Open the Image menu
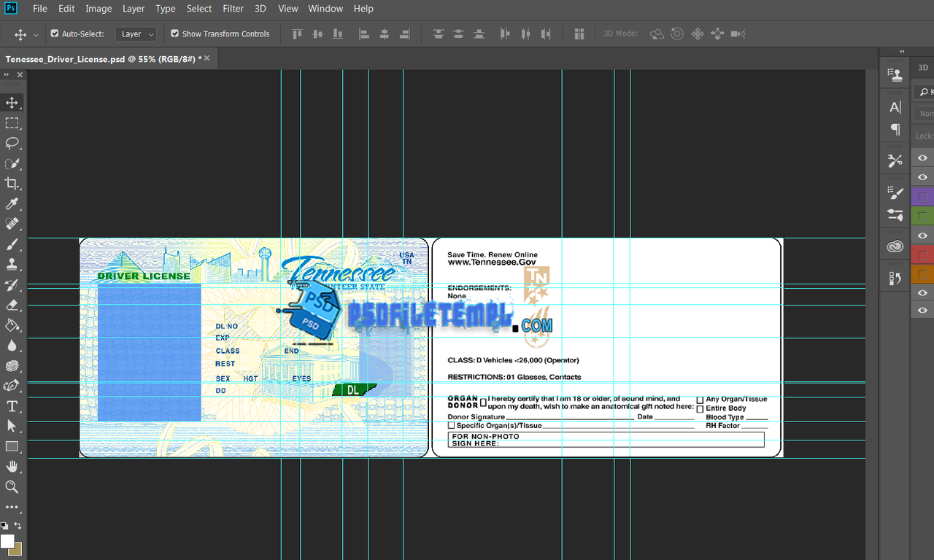This screenshot has height=560, width=934. point(99,9)
